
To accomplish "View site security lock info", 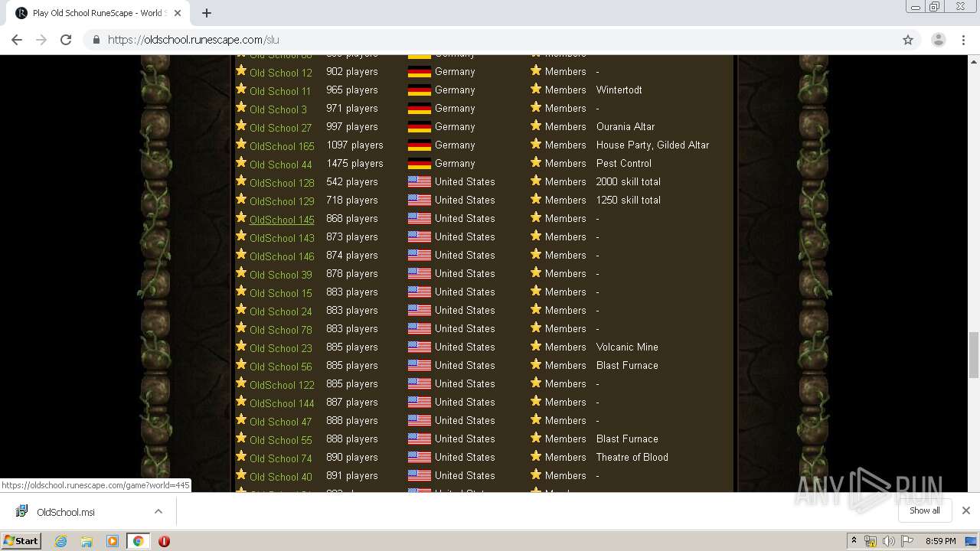I will coord(96,40).
